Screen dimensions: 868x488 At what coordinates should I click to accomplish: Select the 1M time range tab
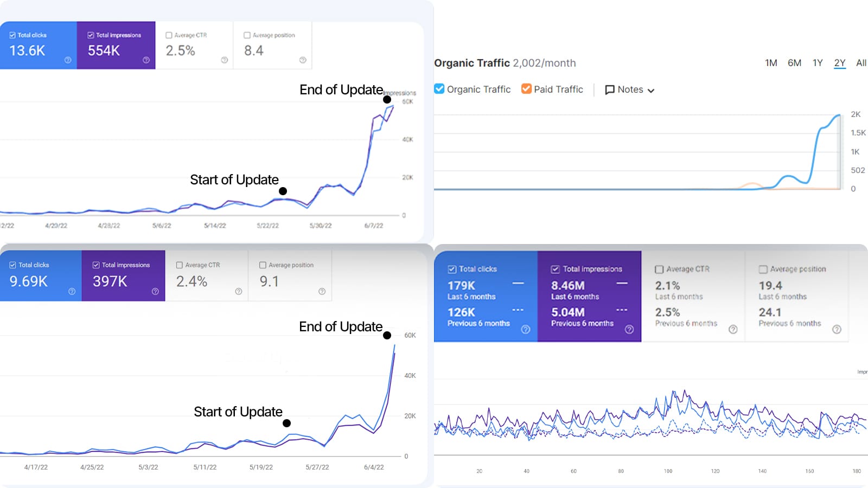pyautogui.click(x=771, y=63)
